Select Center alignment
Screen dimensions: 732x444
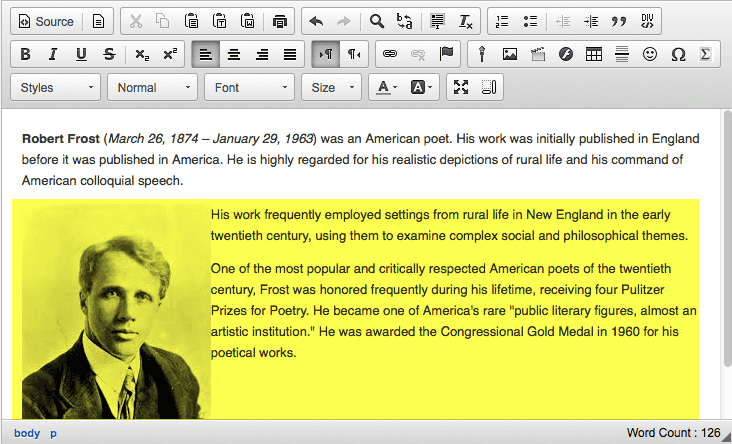click(234, 54)
